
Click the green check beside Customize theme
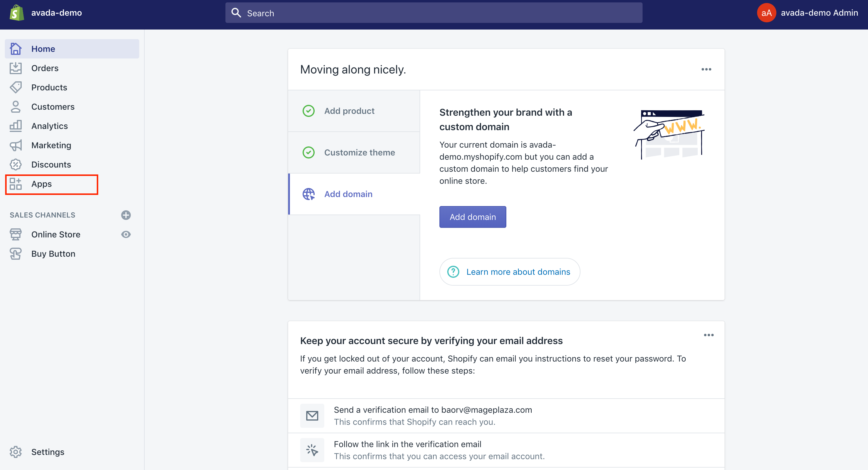[x=308, y=152]
